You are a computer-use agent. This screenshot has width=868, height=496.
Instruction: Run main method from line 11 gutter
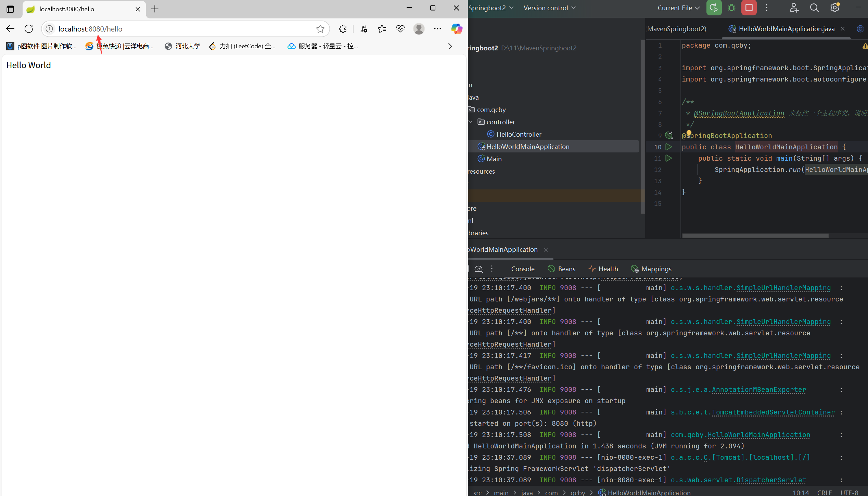click(x=668, y=158)
